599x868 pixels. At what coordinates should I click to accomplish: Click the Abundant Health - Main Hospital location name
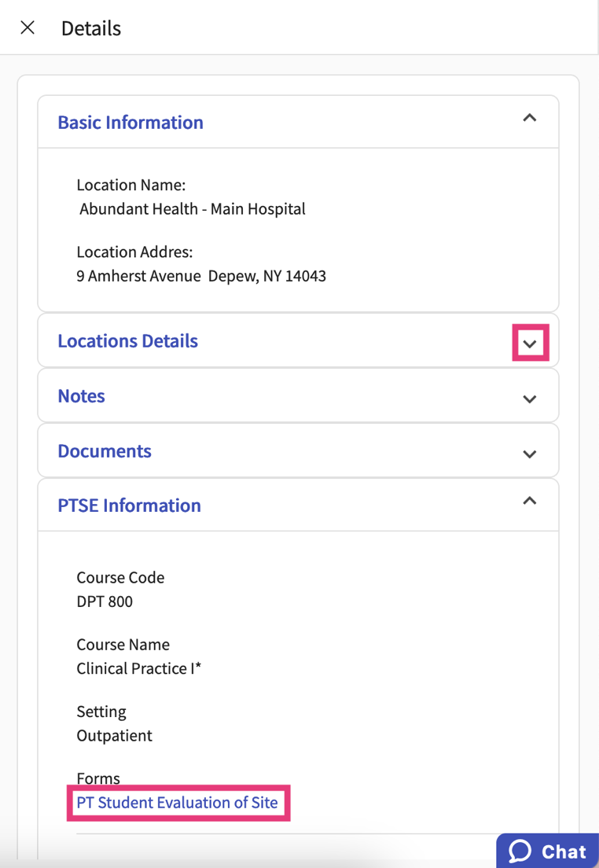coord(191,208)
